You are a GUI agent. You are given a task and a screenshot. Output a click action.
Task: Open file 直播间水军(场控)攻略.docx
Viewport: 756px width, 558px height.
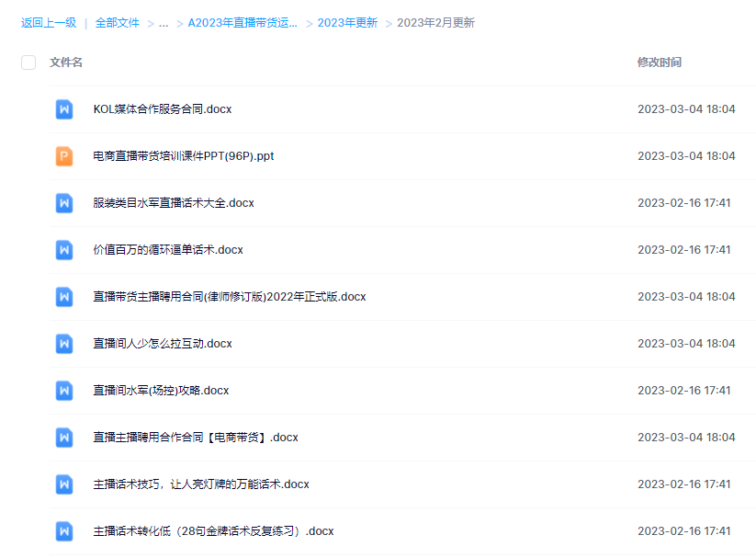pos(161,390)
